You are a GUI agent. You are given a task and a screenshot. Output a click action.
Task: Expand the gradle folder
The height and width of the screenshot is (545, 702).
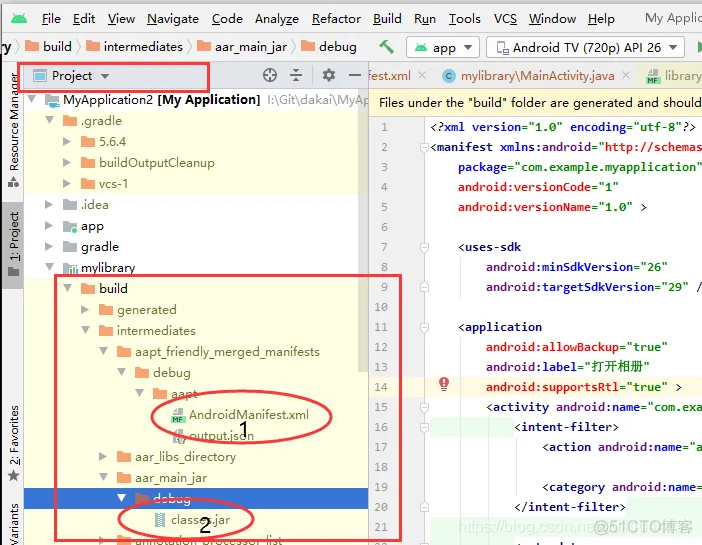point(49,247)
